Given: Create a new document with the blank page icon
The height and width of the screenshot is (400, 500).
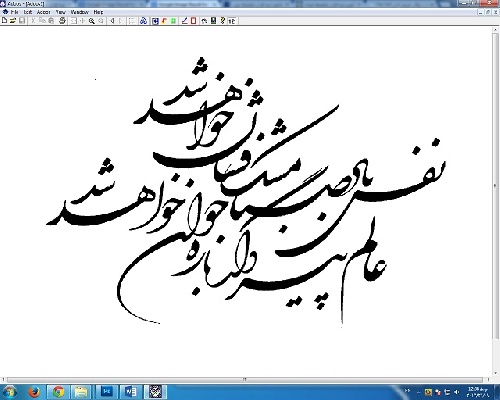Looking at the screenshot, I should pyautogui.click(x=4, y=21).
